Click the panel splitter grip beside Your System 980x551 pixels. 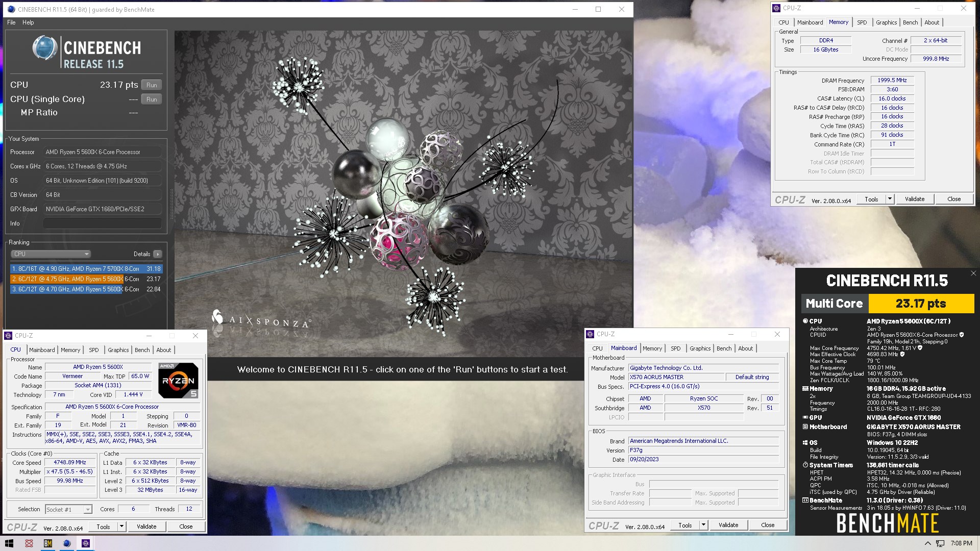click(x=171, y=204)
